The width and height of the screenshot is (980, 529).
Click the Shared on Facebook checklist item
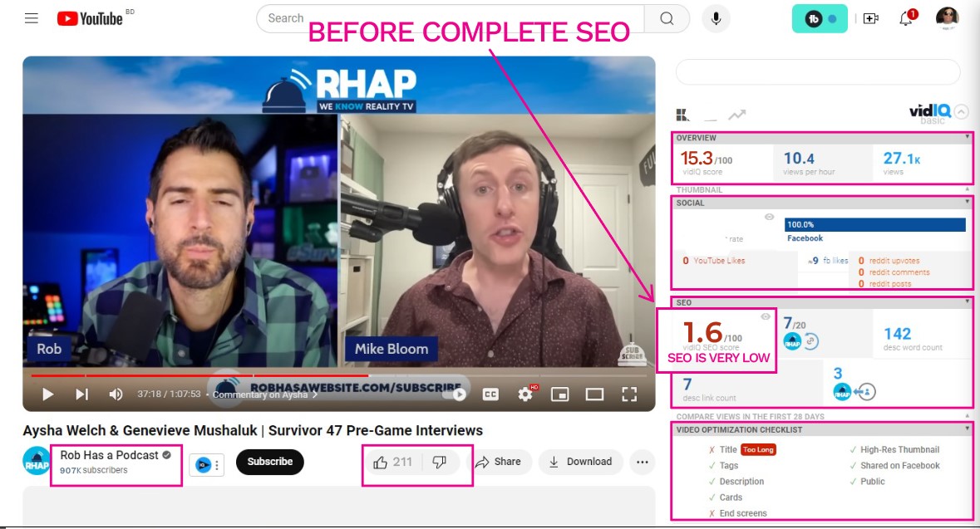coord(899,465)
